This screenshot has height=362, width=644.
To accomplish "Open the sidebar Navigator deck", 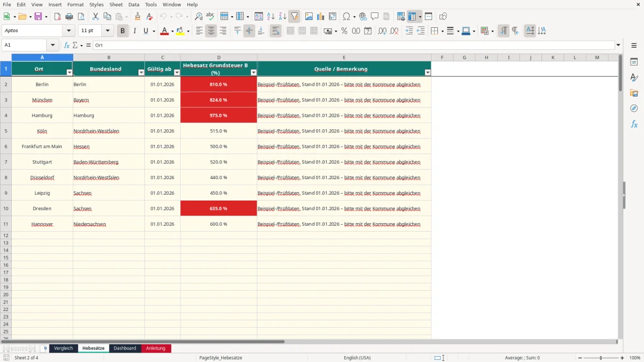I will (x=634, y=108).
